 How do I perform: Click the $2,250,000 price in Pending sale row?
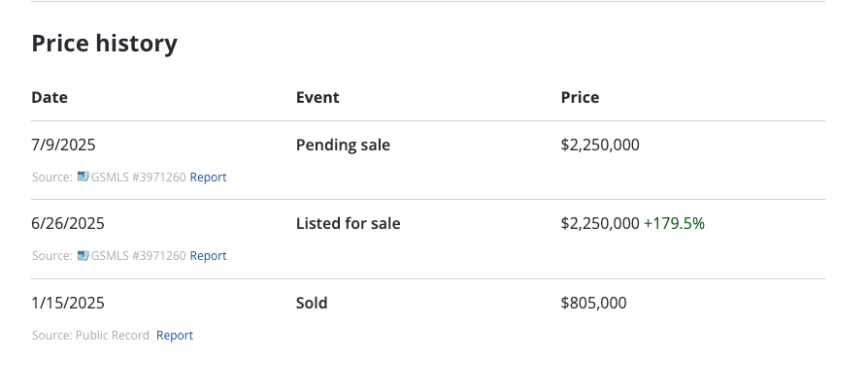click(x=600, y=145)
